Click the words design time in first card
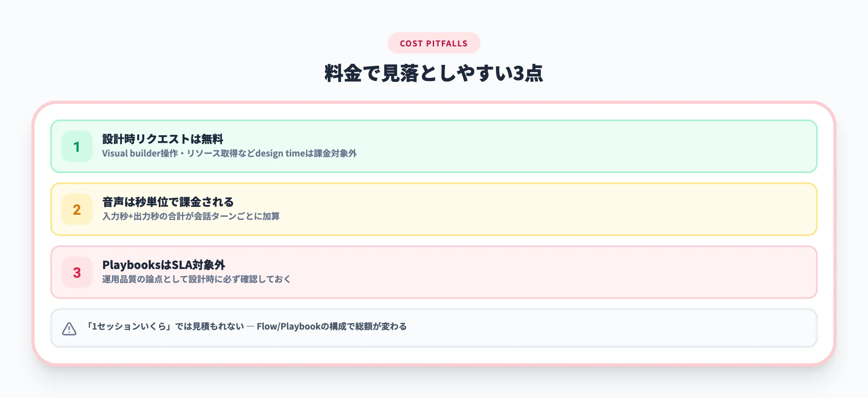 click(280, 153)
